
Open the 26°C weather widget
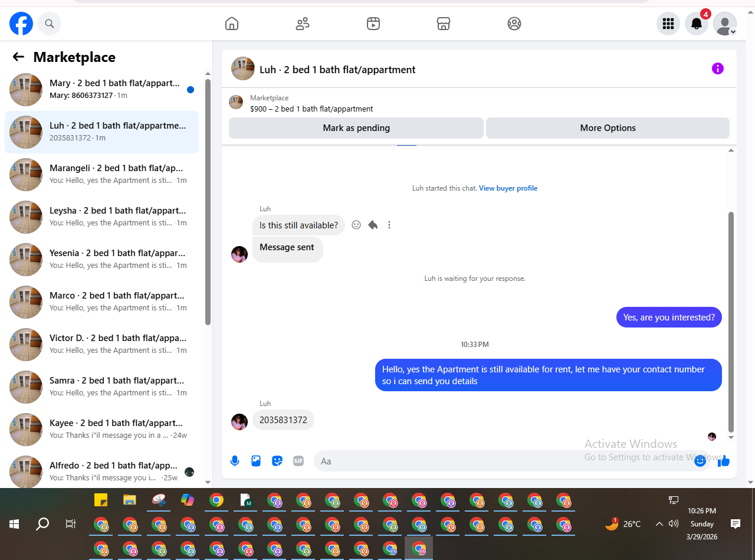[x=623, y=524]
